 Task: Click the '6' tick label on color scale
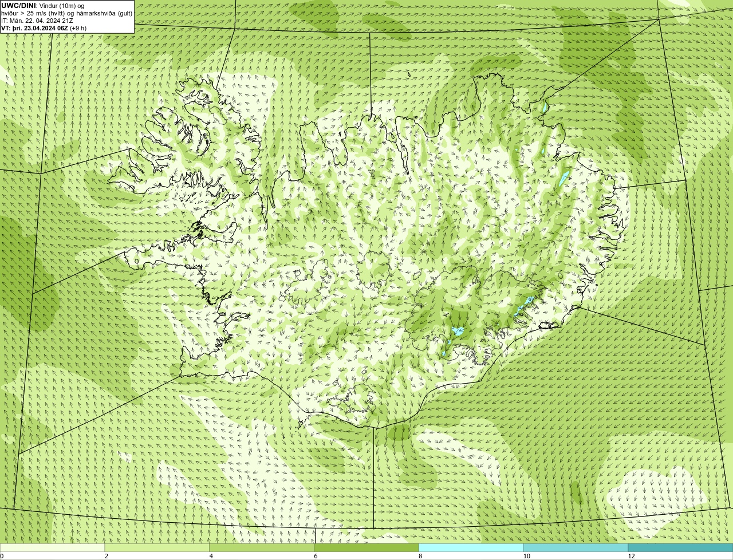316,556
